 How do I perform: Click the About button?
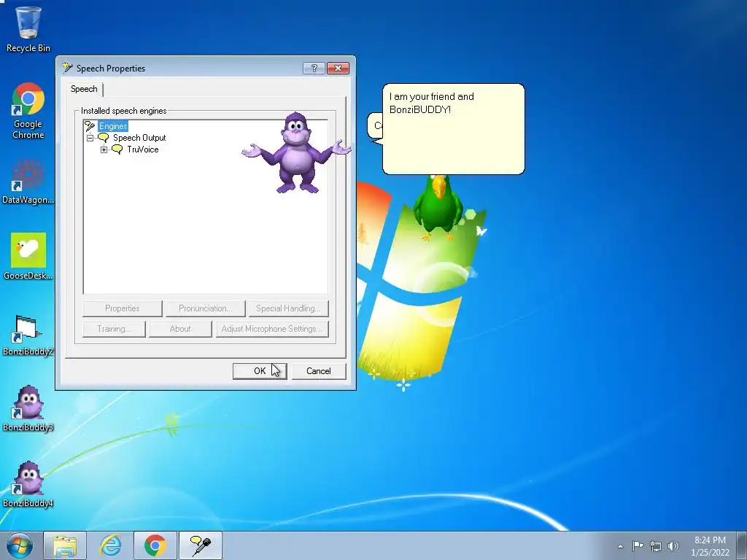pyautogui.click(x=180, y=329)
